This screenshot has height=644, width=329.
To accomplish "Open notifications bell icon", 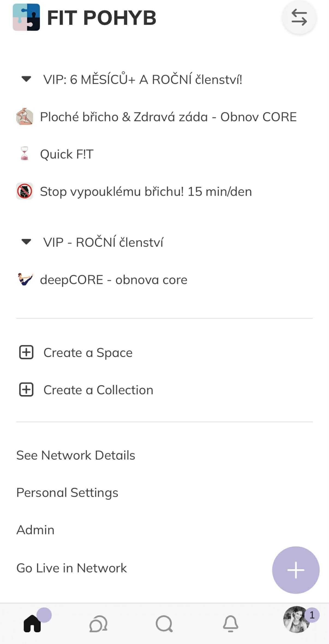I will tap(231, 624).
